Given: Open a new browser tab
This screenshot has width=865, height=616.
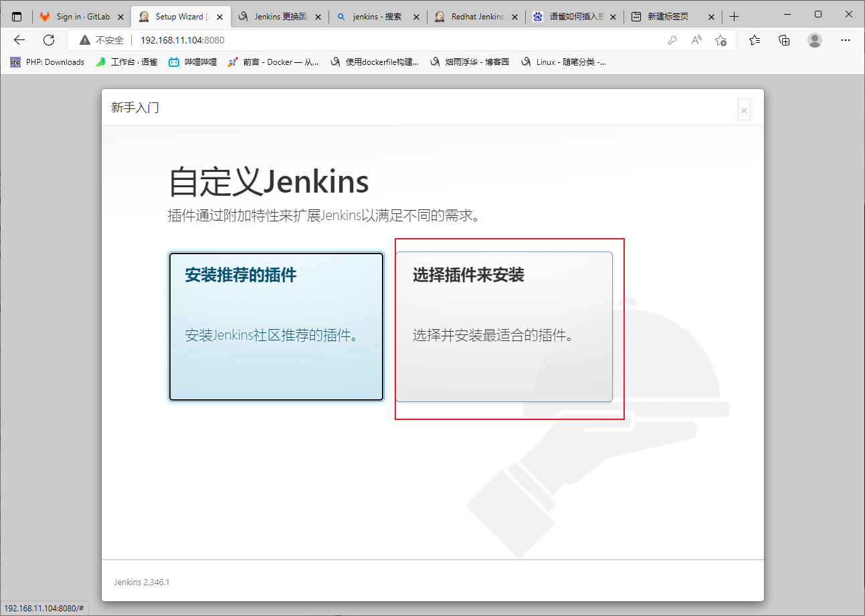Looking at the screenshot, I should click(x=735, y=17).
